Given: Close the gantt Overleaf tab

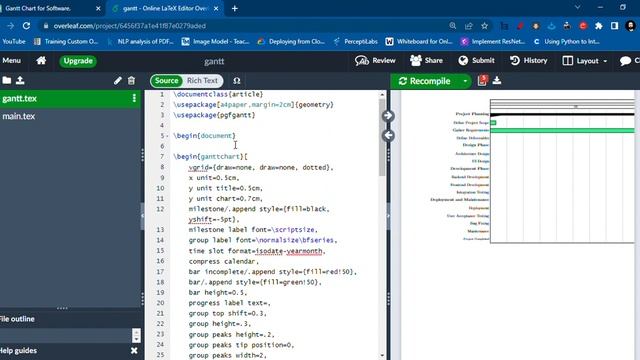Looking at the screenshot, I should click(x=216, y=8).
